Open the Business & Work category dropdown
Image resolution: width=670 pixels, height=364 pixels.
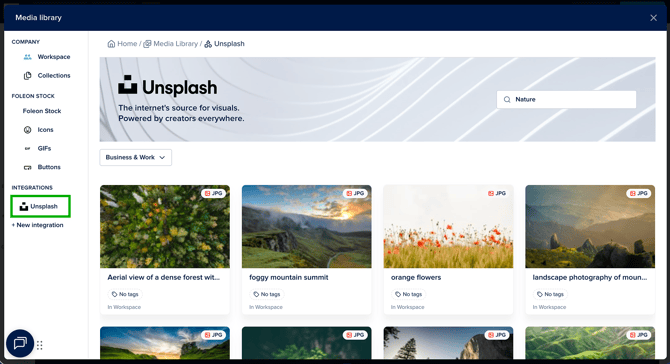click(136, 157)
